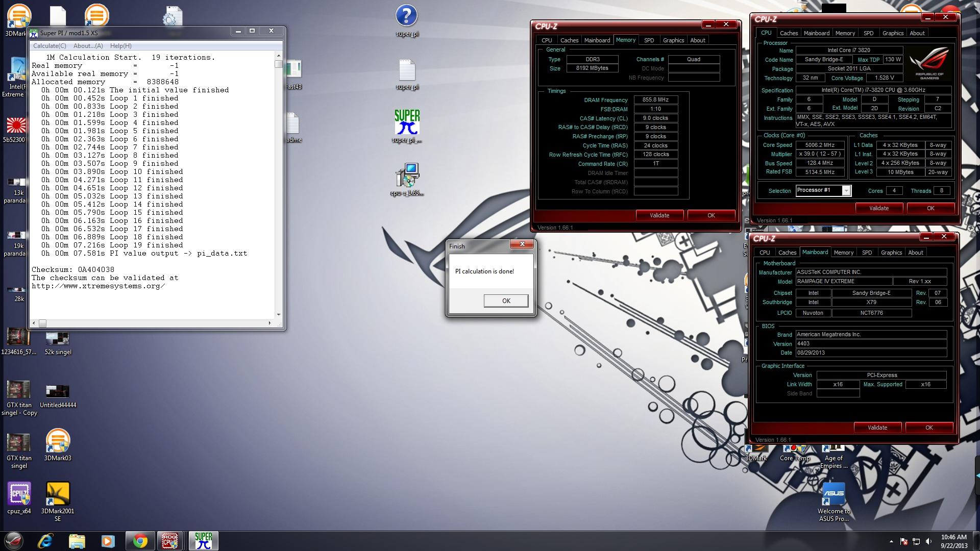The height and width of the screenshot is (551, 980).
Task: Select the Untitled44444 desktop file
Action: coord(58,396)
